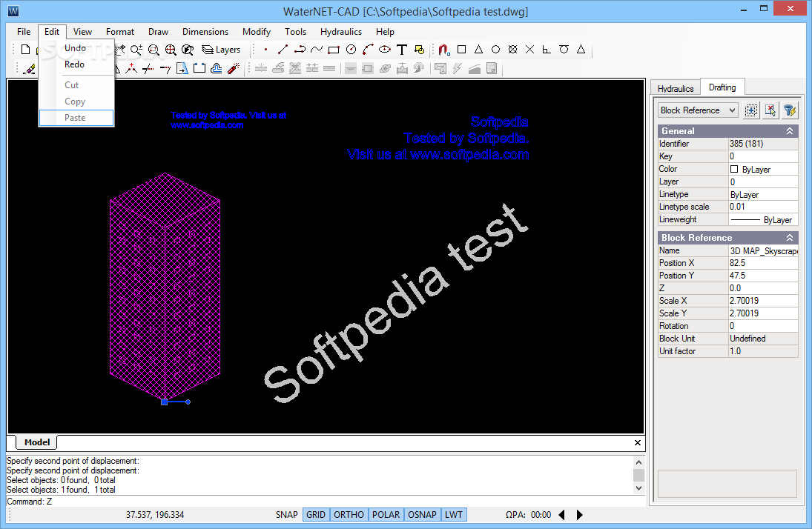Click the Lineweight ByLayer value
This screenshot has height=529, width=812.
coord(763,219)
